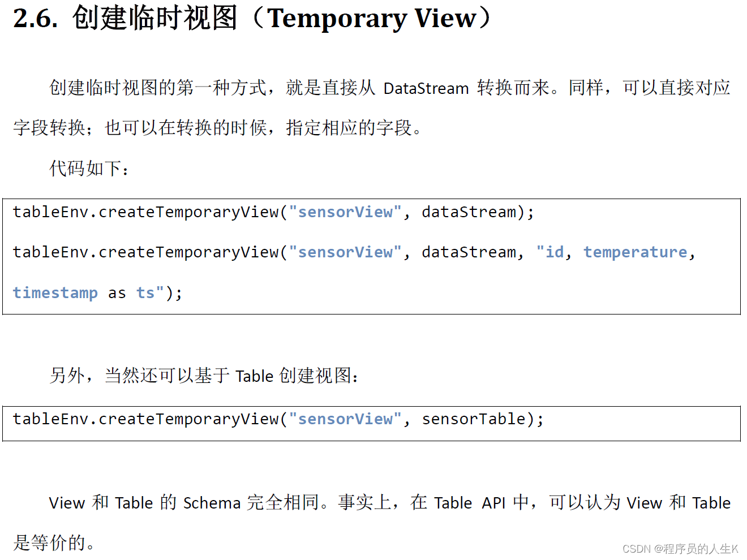Click the 代码如下 label text

[x=89, y=168]
